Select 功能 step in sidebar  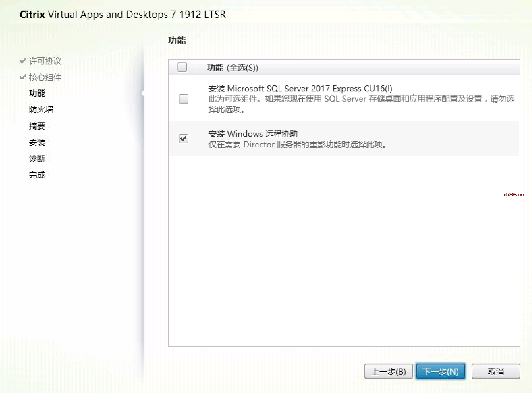point(37,93)
